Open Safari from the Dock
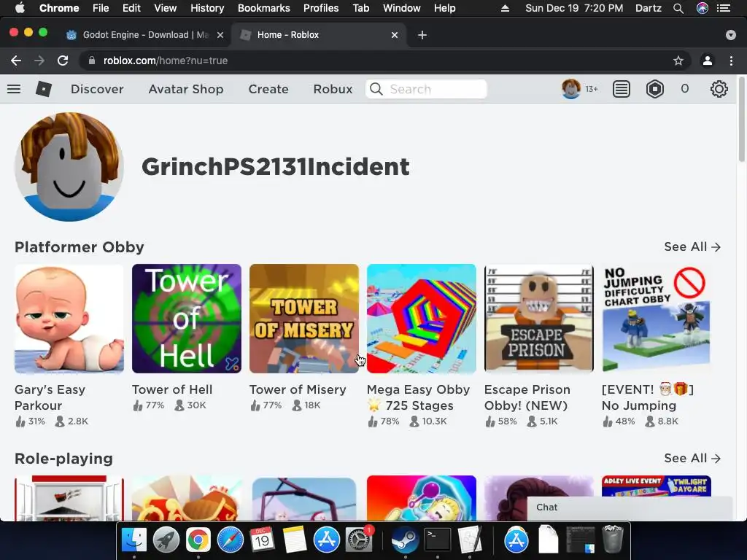The image size is (747, 560). [x=231, y=540]
